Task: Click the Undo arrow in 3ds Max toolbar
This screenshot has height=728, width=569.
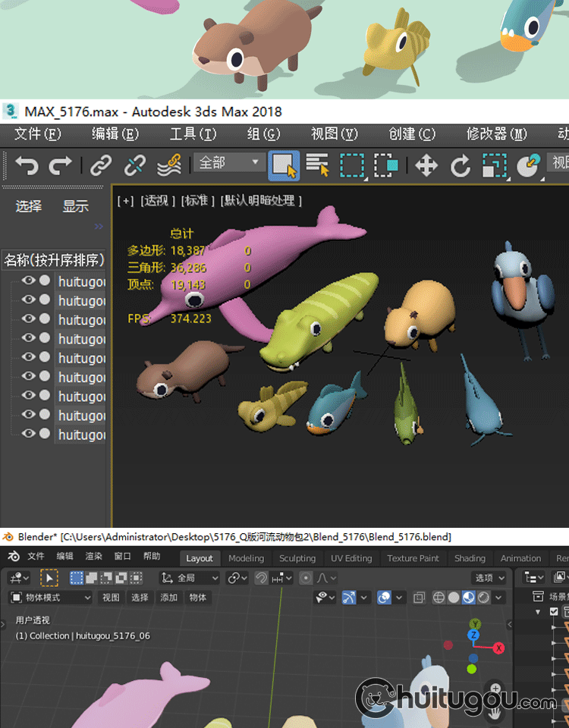Action: pos(27,165)
